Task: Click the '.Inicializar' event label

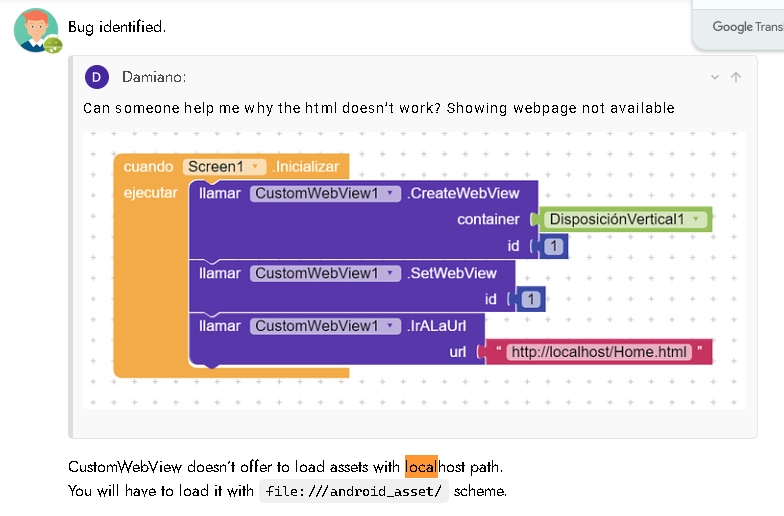Action: point(306,166)
